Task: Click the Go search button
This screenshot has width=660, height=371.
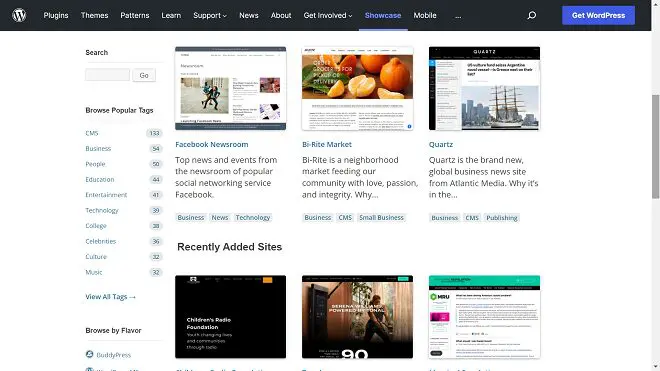Action: pyautogui.click(x=144, y=75)
